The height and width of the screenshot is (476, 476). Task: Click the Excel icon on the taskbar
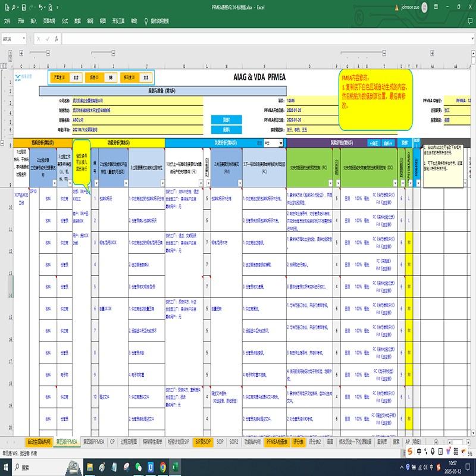click(175, 467)
